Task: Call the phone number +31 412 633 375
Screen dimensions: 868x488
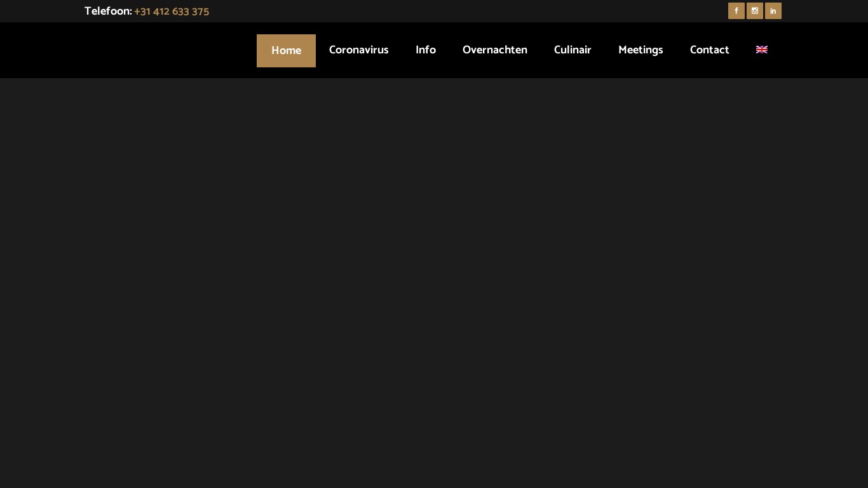Action: pyautogui.click(x=172, y=11)
